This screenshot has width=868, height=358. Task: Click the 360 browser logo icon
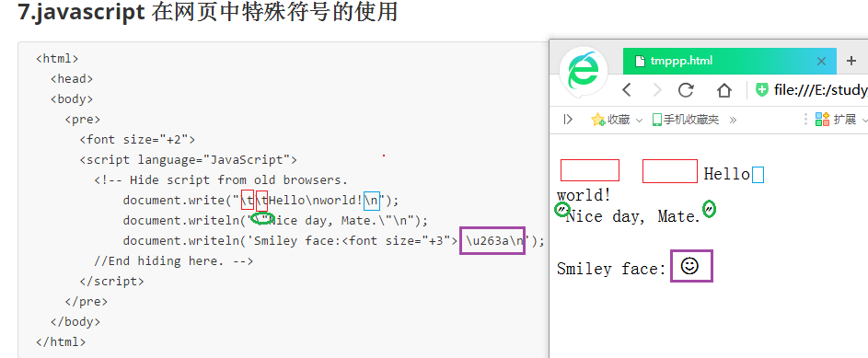(583, 72)
